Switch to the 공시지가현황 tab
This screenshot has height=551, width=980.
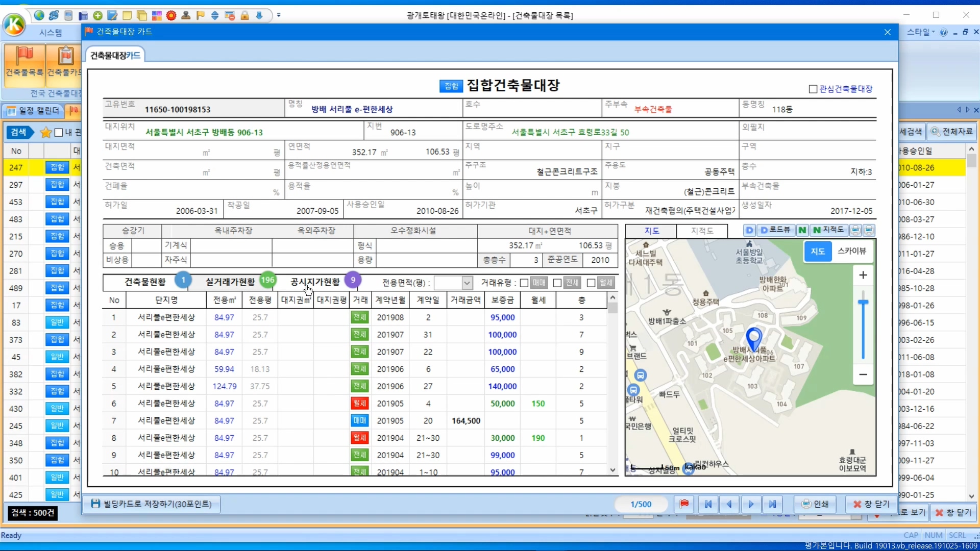point(315,282)
